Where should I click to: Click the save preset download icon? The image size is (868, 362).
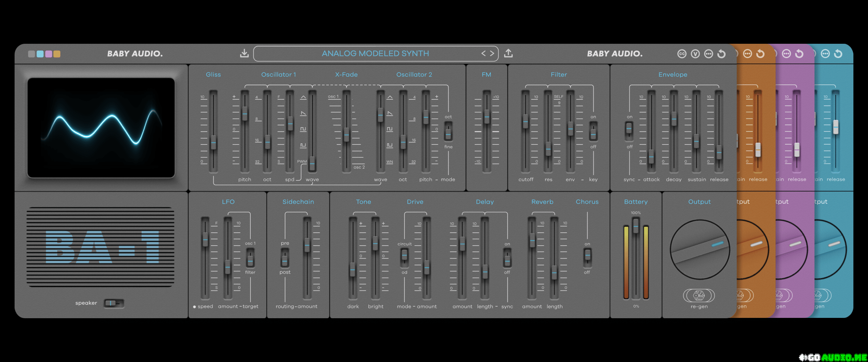(x=244, y=54)
